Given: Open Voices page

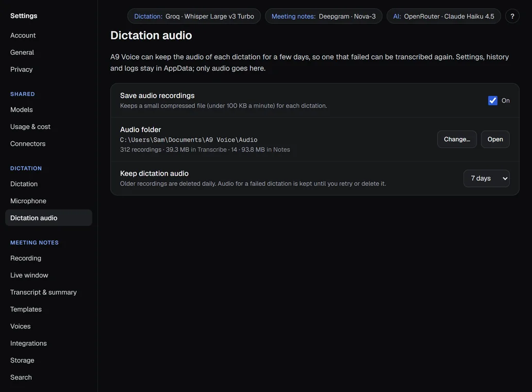Looking at the screenshot, I should [48, 326].
